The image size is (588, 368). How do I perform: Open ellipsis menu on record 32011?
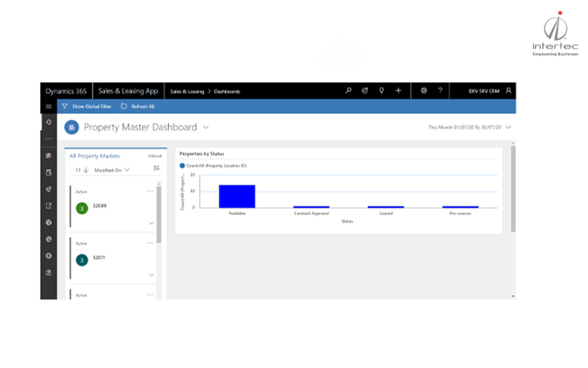point(151,243)
